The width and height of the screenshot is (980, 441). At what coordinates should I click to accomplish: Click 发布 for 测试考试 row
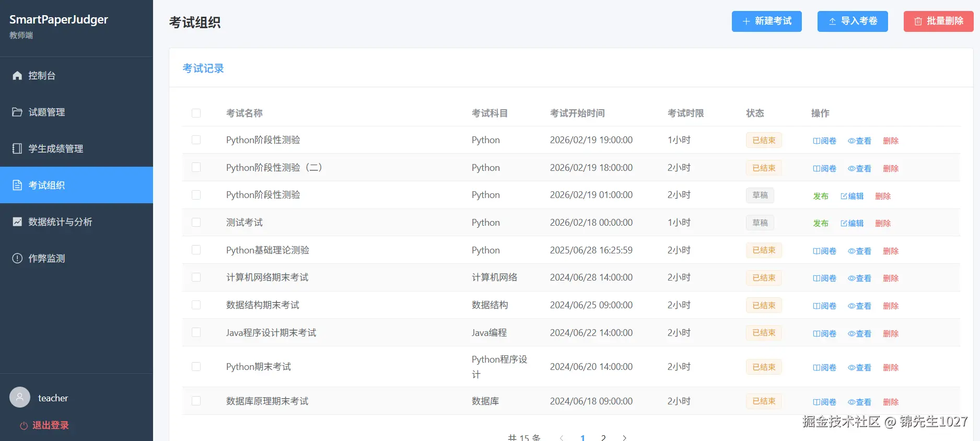tap(821, 223)
